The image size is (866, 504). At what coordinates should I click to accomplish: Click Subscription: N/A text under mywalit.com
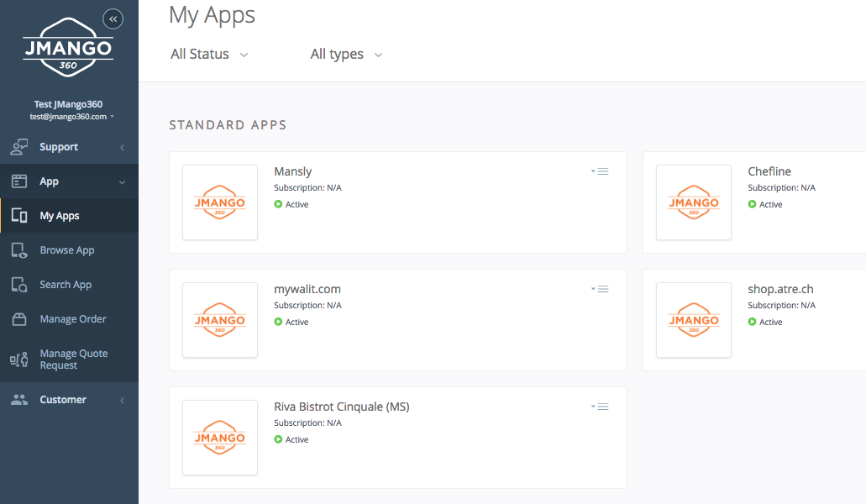(307, 305)
